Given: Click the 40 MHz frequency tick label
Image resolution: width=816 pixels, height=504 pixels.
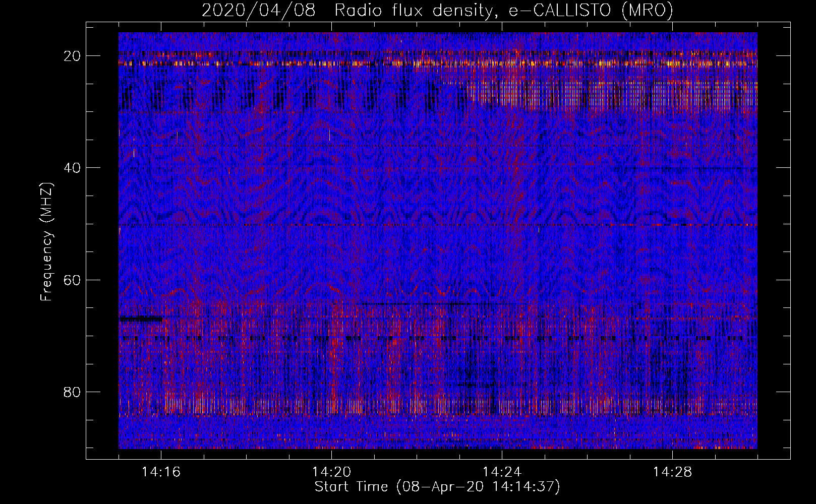Looking at the screenshot, I should (73, 168).
